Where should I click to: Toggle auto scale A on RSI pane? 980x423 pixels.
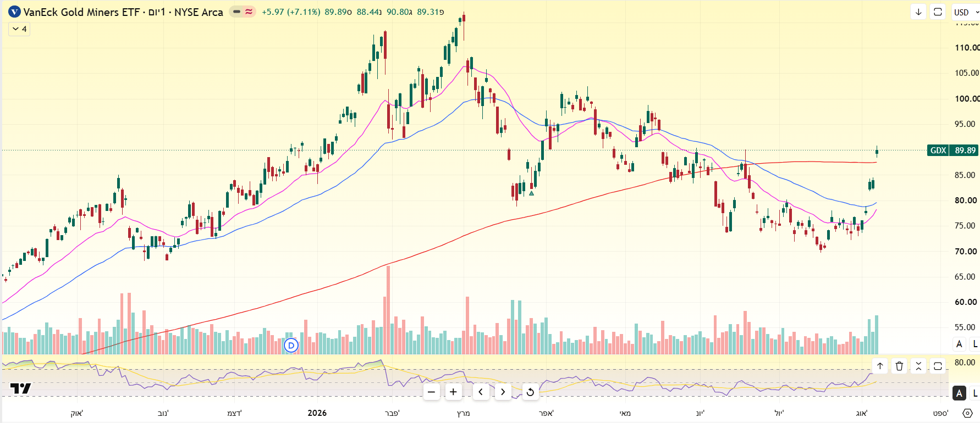click(959, 393)
